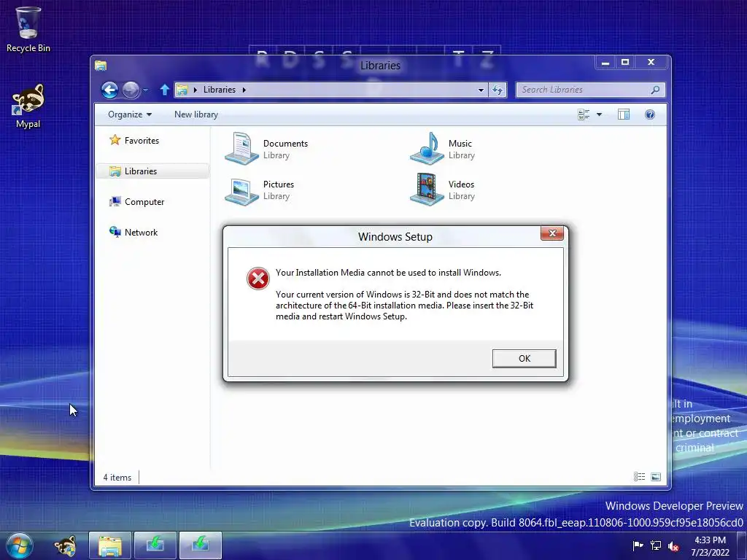Click the forward navigation arrow
This screenshot has width=747, height=560.
point(131,90)
